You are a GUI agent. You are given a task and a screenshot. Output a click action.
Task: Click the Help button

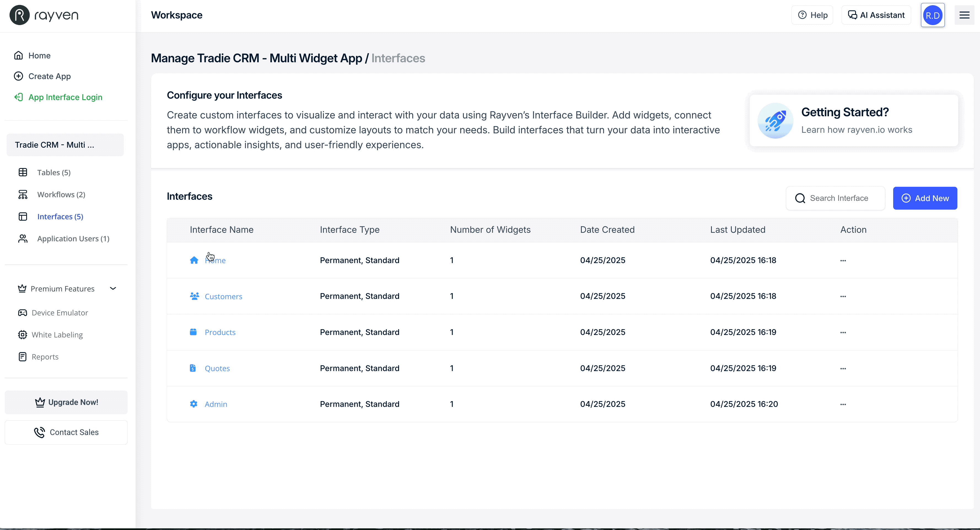pos(812,15)
